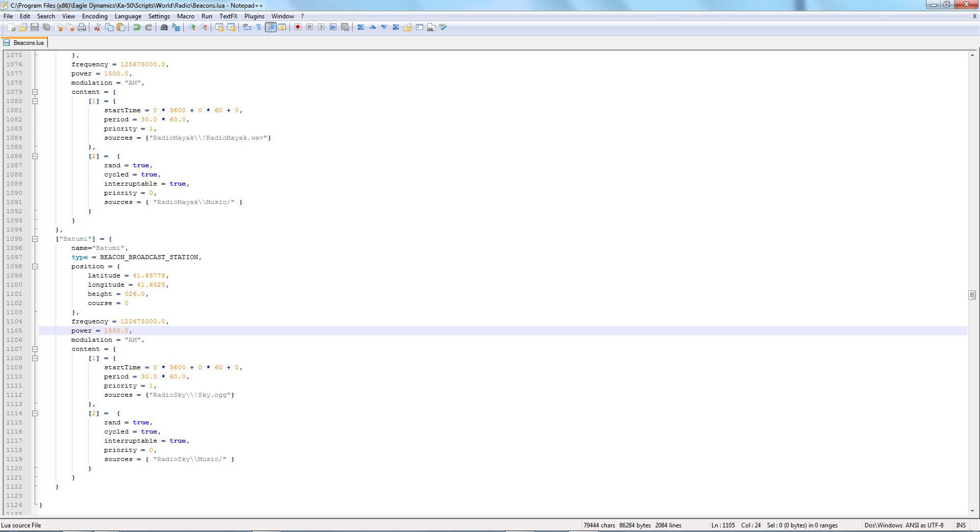Click the ABC spell-check toolbar icon
The image size is (980, 532).
(x=443, y=28)
